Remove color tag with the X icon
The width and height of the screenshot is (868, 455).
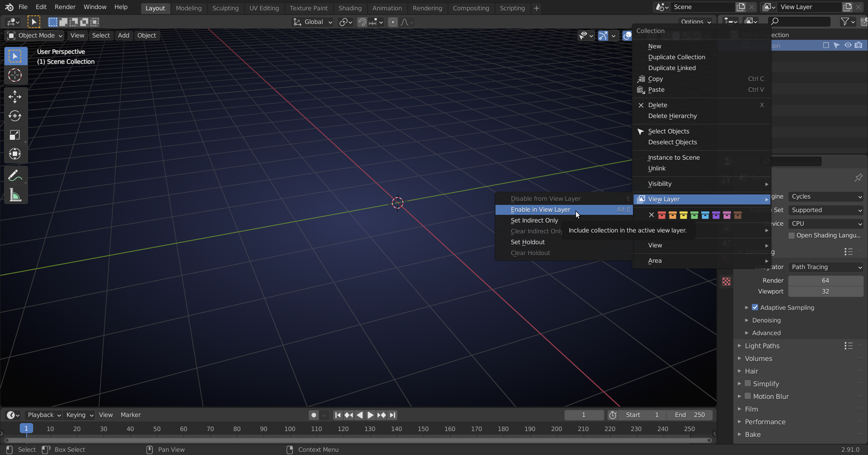coord(651,215)
